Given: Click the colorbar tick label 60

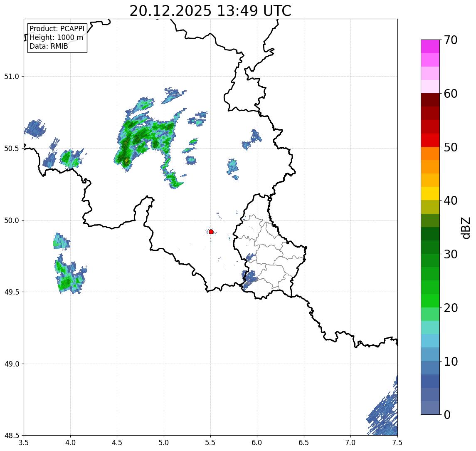Looking at the screenshot, I should pos(451,94).
